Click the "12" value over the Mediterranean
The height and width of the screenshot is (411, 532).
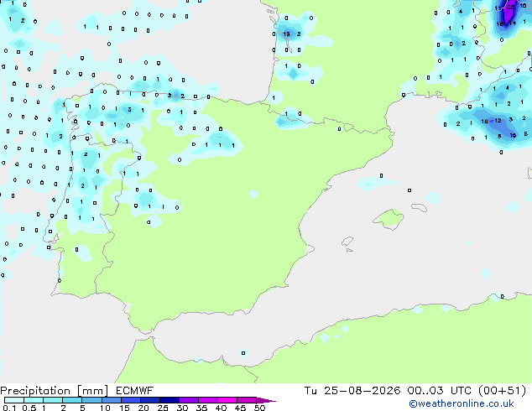tap(498, 121)
